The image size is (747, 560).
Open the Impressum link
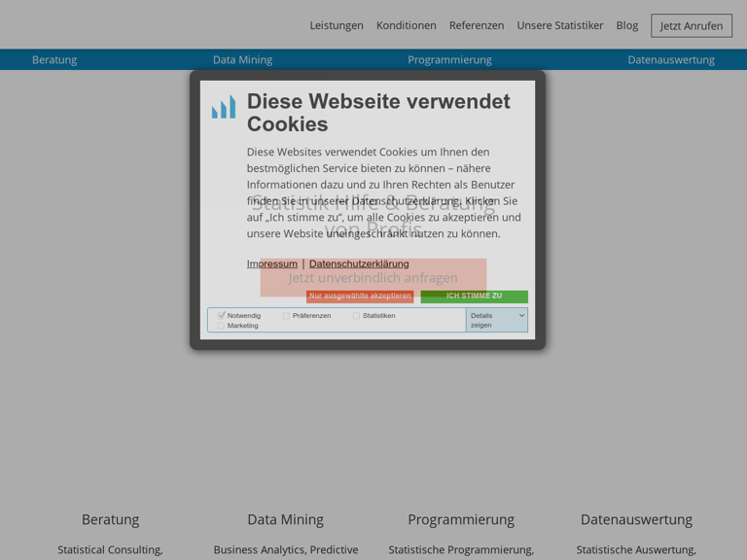click(x=272, y=263)
